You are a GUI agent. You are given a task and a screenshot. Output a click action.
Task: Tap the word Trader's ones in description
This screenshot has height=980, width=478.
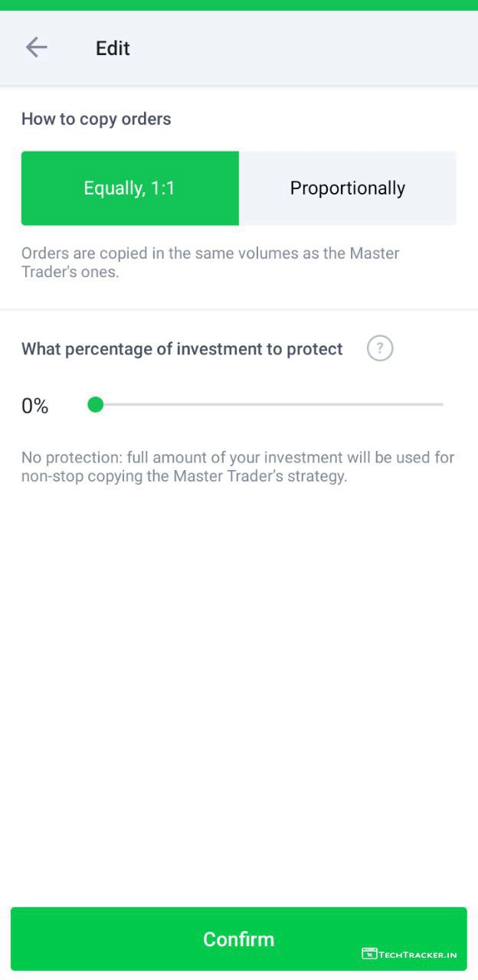70,272
